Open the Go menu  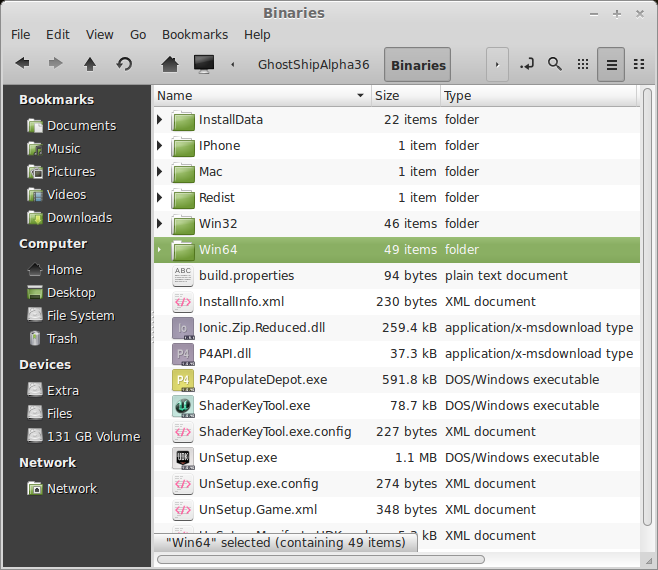(x=138, y=34)
